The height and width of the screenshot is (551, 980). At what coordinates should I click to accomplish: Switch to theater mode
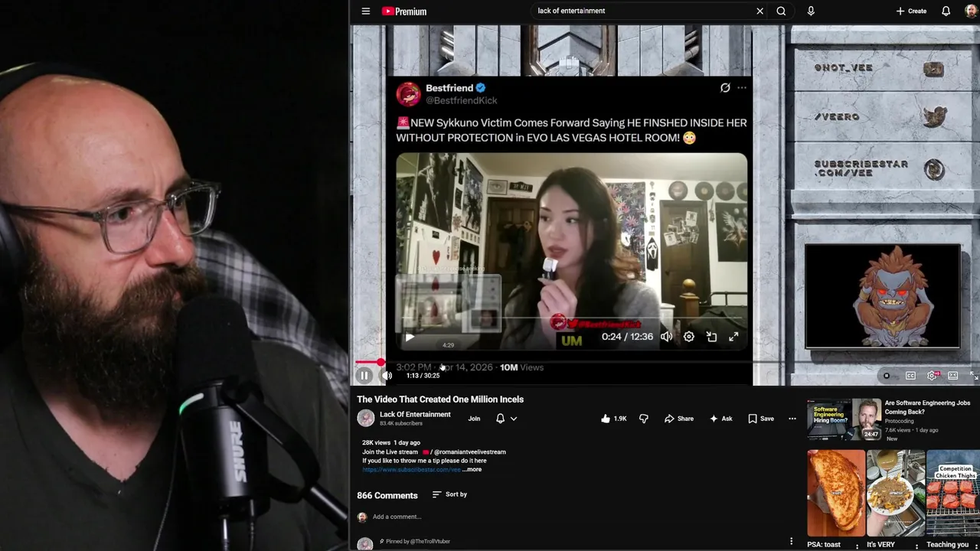953,376
